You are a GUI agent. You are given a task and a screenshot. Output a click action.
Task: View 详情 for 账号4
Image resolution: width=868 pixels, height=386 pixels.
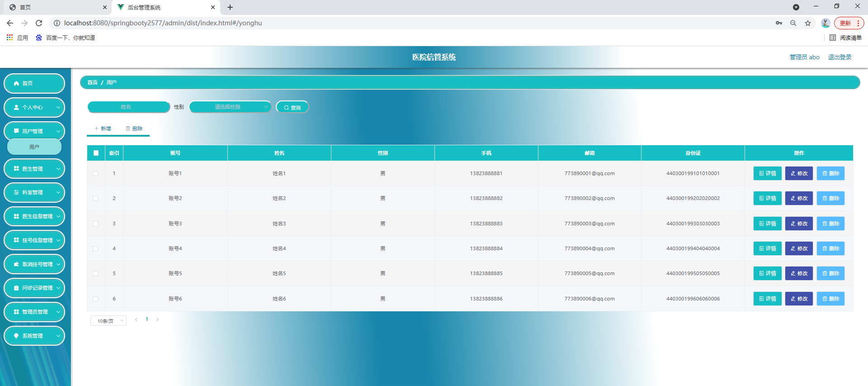click(x=767, y=248)
